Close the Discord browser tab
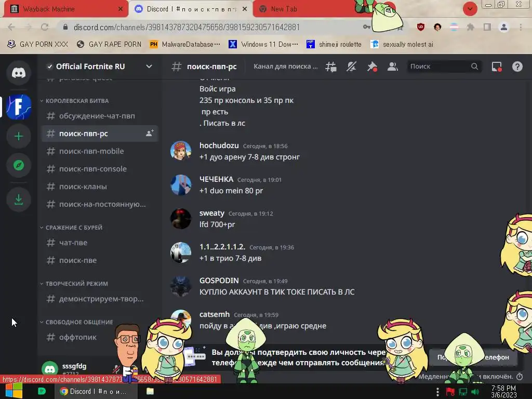The image size is (532, 399). click(x=245, y=9)
